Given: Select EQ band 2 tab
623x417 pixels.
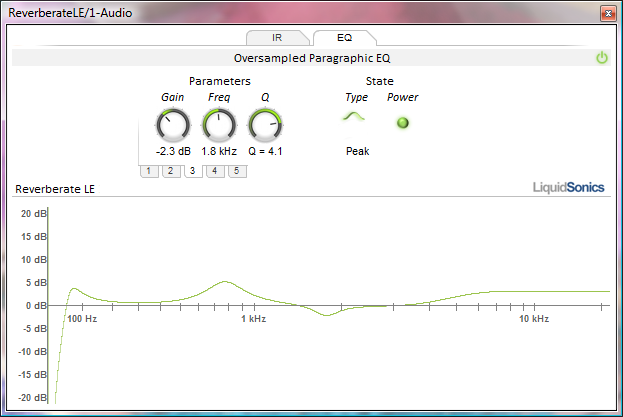Looking at the screenshot, I should pos(170,171).
